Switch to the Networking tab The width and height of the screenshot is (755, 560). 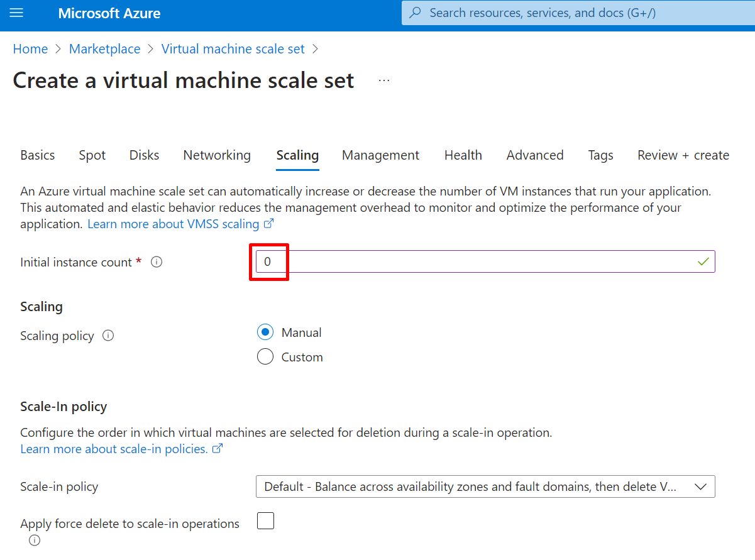pyautogui.click(x=217, y=155)
